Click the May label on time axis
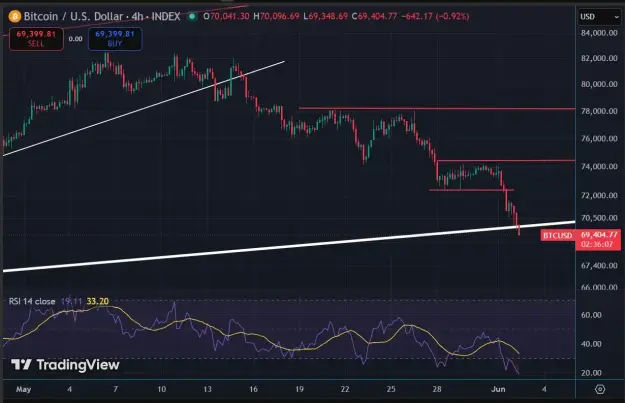This screenshot has height=403, width=625. [x=24, y=389]
